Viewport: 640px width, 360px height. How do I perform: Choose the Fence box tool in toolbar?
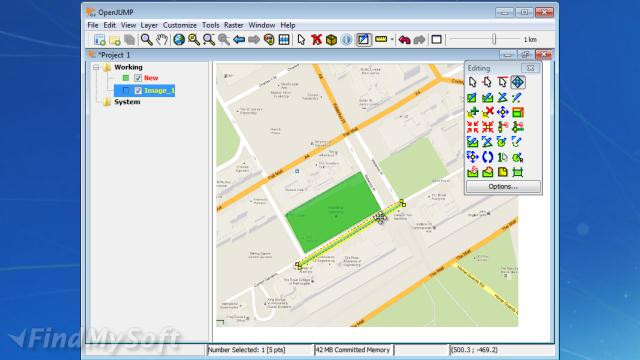[x=331, y=40]
